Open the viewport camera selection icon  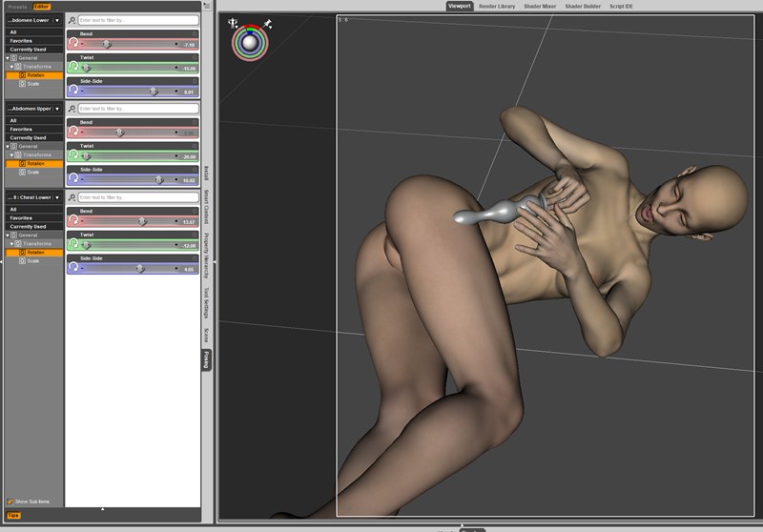[x=233, y=23]
